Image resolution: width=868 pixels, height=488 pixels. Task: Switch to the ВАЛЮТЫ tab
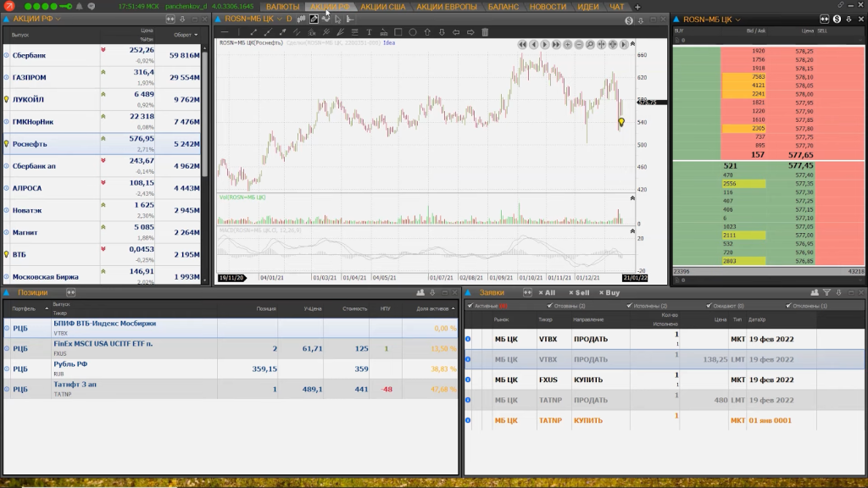[x=282, y=7]
